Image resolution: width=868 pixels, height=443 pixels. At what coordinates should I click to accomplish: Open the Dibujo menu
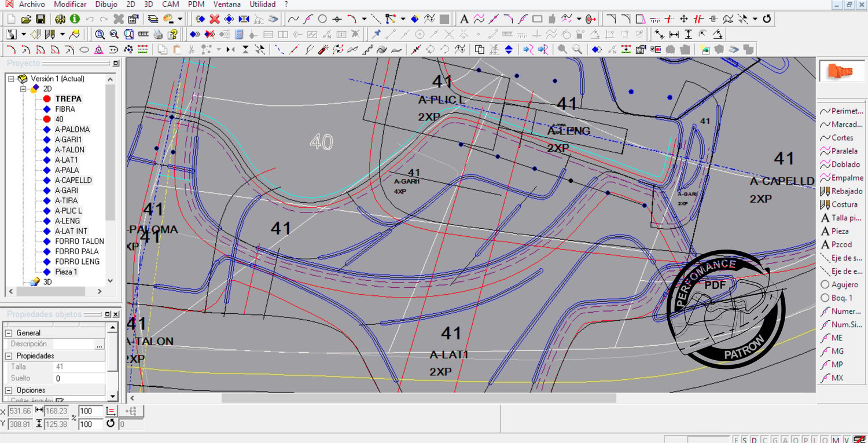106,4
